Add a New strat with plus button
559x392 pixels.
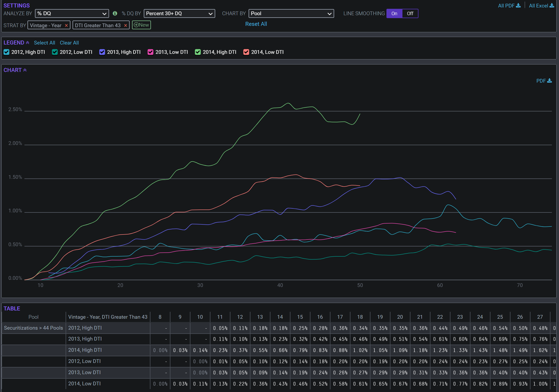click(141, 25)
